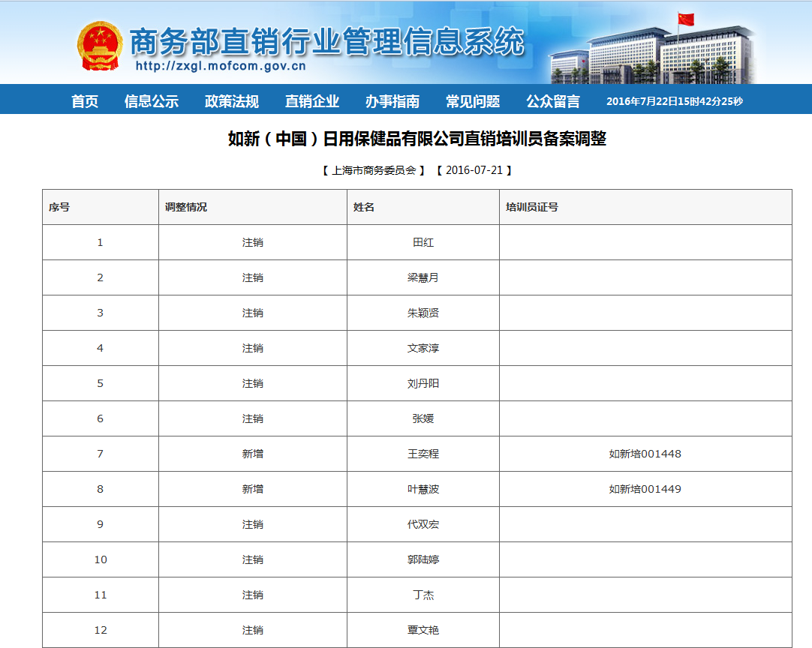812x648 pixels.
Task: Click the date and time display in the navbar
Action: click(674, 101)
